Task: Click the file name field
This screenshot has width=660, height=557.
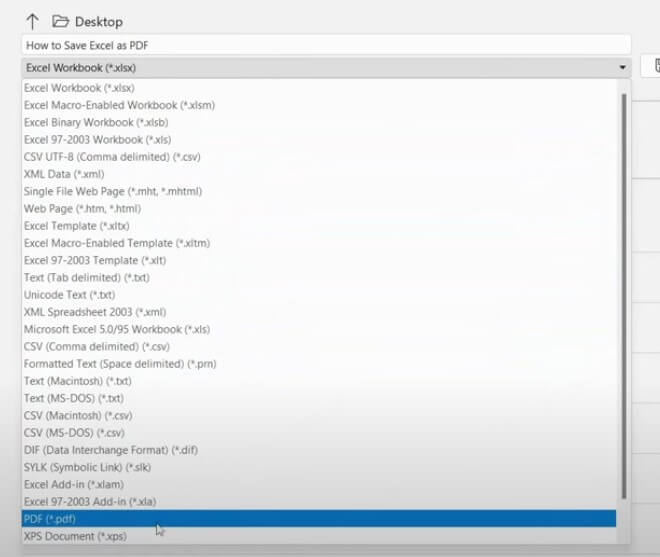Action: coord(326,45)
